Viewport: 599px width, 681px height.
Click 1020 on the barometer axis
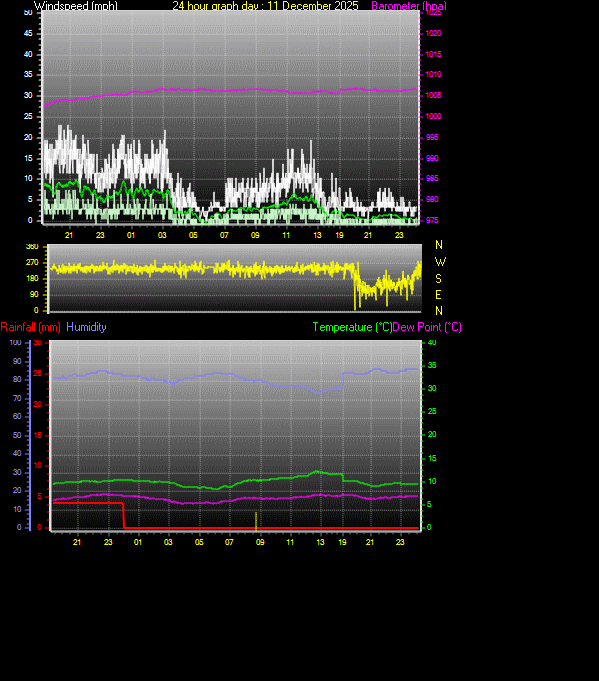[433, 33]
